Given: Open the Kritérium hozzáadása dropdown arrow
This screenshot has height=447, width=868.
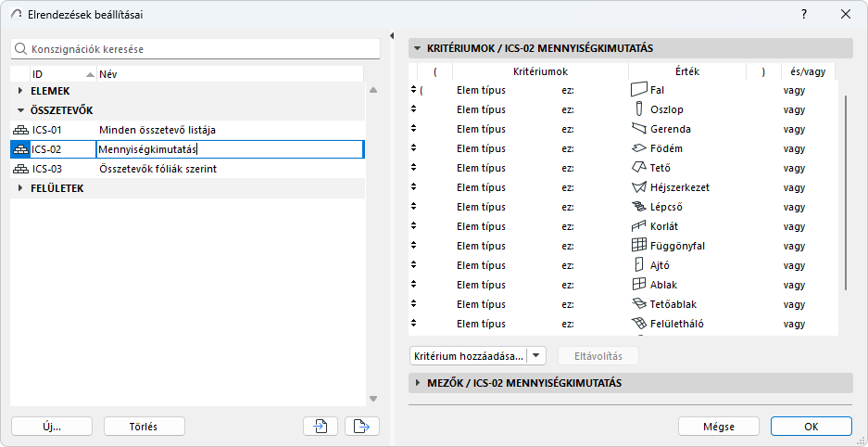Looking at the screenshot, I should 537,356.
